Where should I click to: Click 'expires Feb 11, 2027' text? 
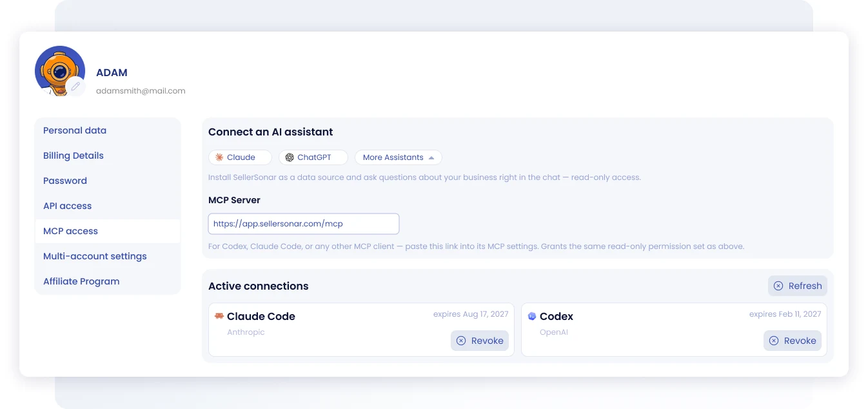click(x=785, y=314)
